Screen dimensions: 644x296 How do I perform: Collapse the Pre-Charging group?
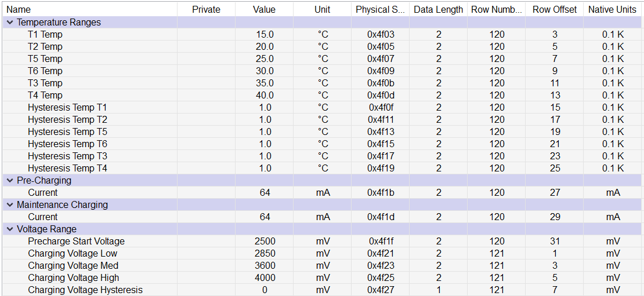coord(10,181)
